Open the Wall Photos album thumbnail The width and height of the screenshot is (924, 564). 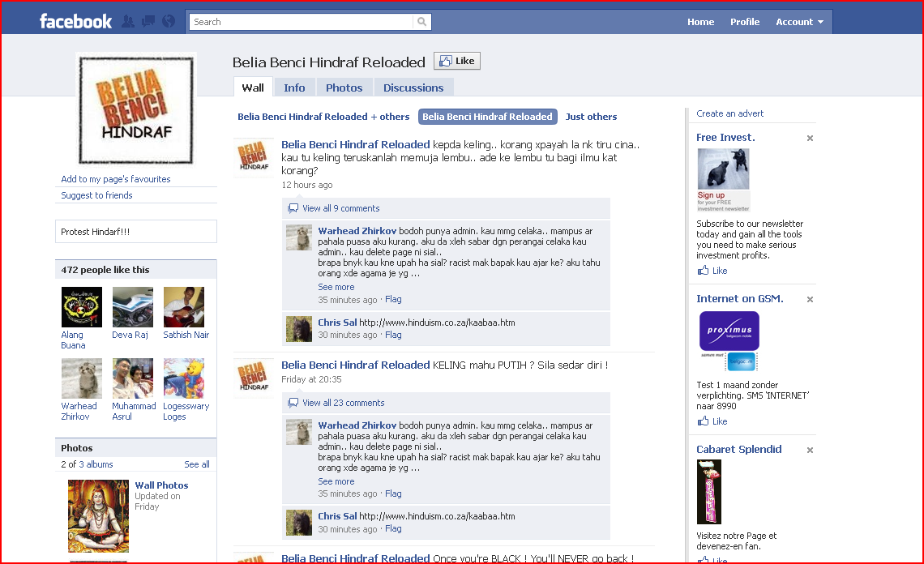[x=98, y=515]
